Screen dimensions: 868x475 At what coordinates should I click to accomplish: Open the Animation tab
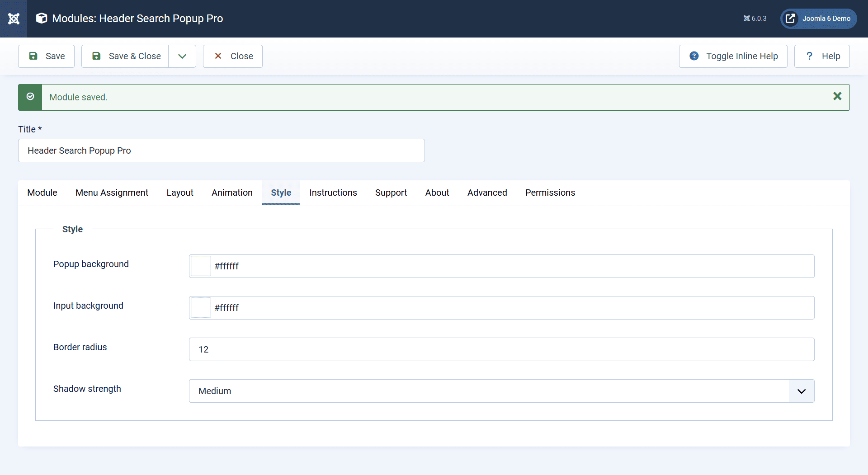coord(232,193)
